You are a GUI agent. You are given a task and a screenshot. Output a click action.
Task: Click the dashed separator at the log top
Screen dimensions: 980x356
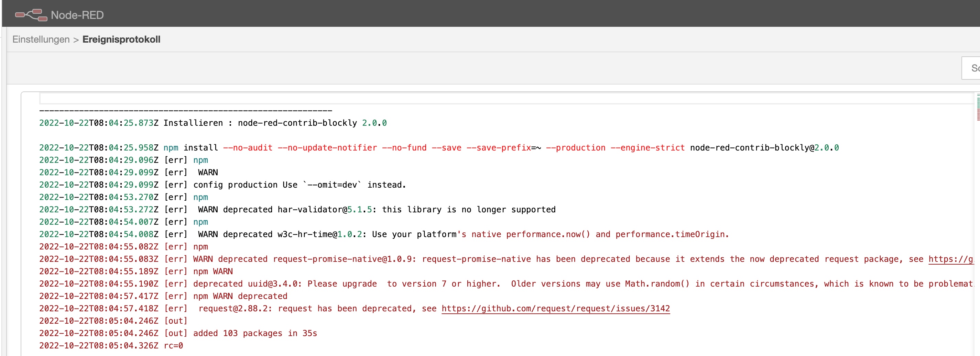185,110
